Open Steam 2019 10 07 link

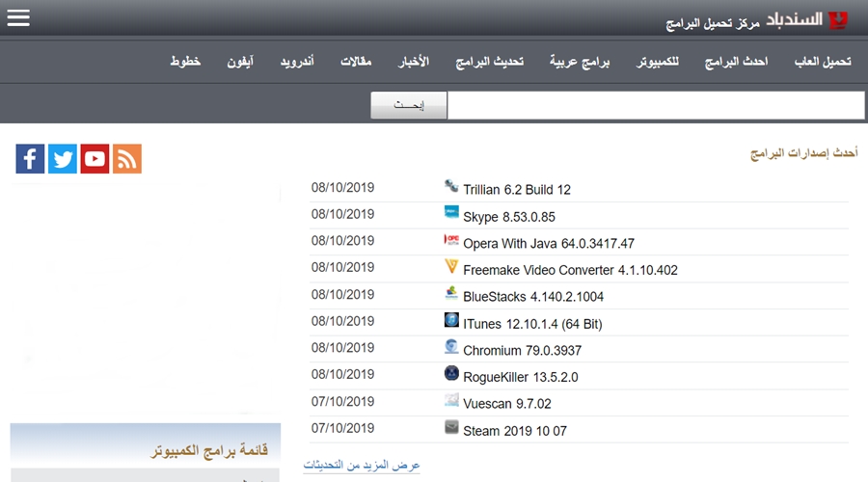515,431
